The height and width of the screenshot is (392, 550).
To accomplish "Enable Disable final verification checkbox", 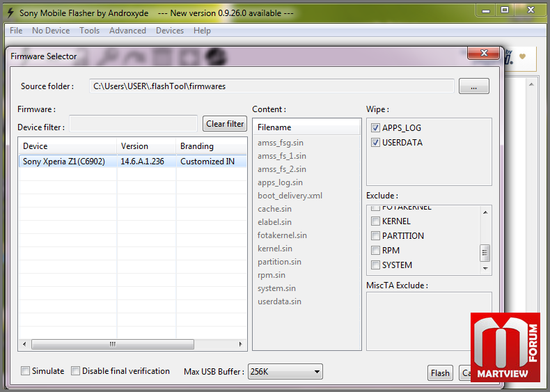I will click(75, 371).
